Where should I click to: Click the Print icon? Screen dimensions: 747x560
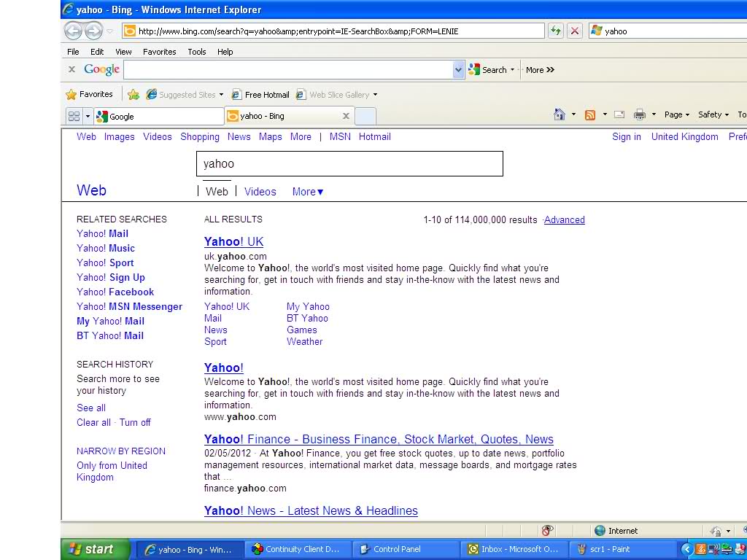[639, 114]
